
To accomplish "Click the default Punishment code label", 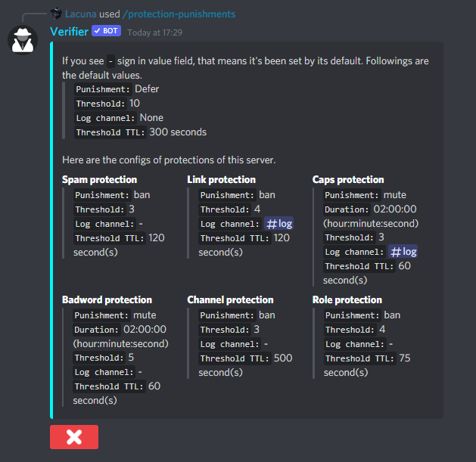I will coord(103,89).
